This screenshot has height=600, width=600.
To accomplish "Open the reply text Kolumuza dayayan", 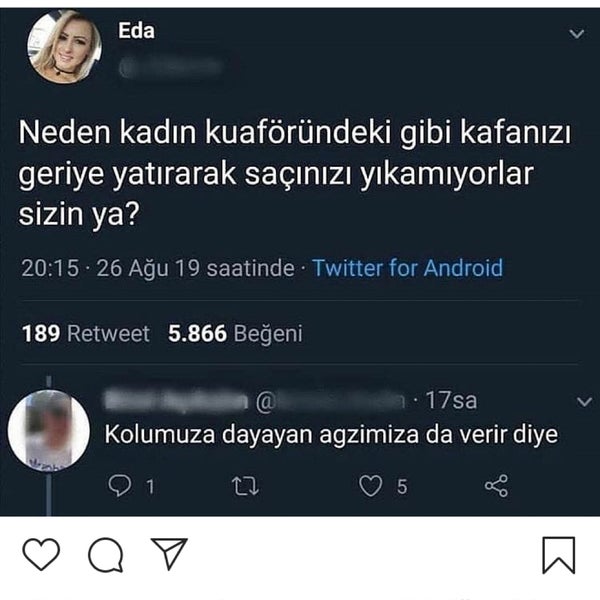I will (x=331, y=434).
